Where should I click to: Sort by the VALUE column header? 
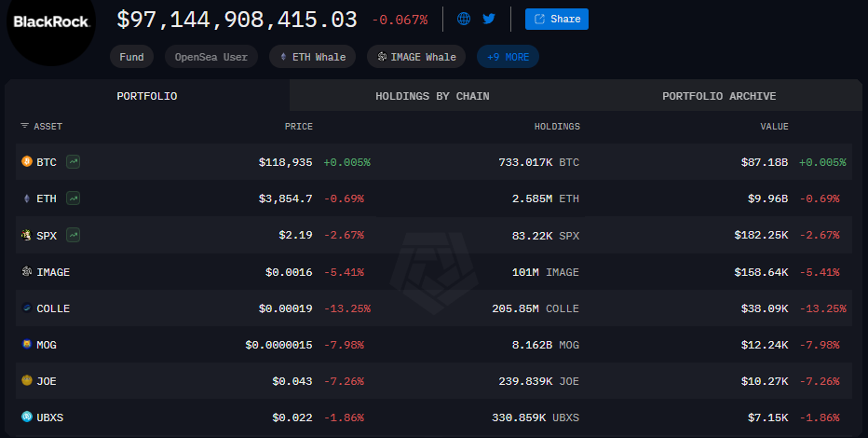tap(774, 126)
